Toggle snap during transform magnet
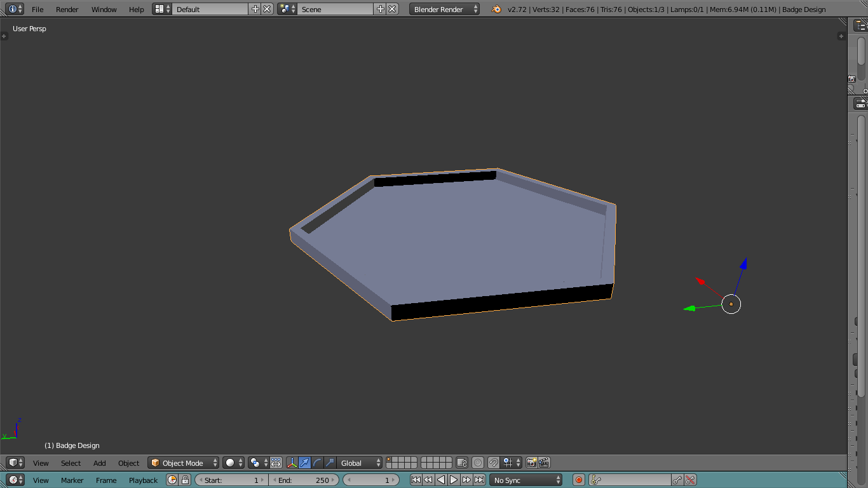The width and height of the screenshot is (868, 488). (x=494, y=463)
